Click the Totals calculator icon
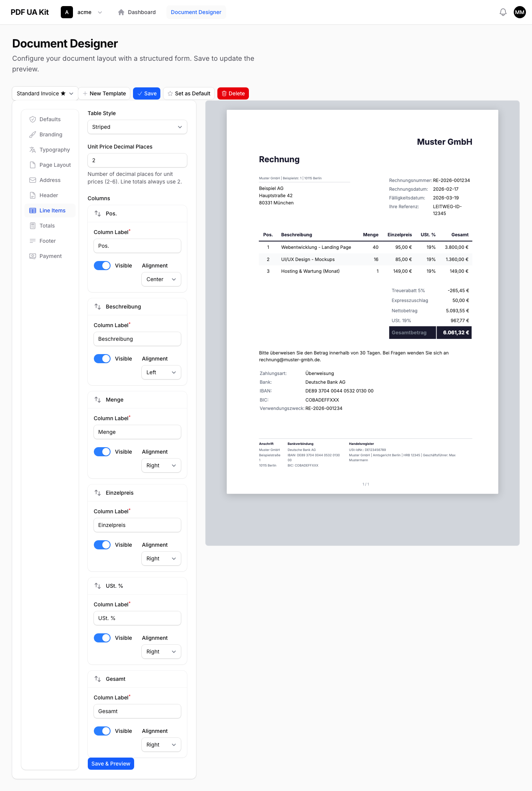The image size is (532, 791). pyautogui.click(x=33, y=226)
